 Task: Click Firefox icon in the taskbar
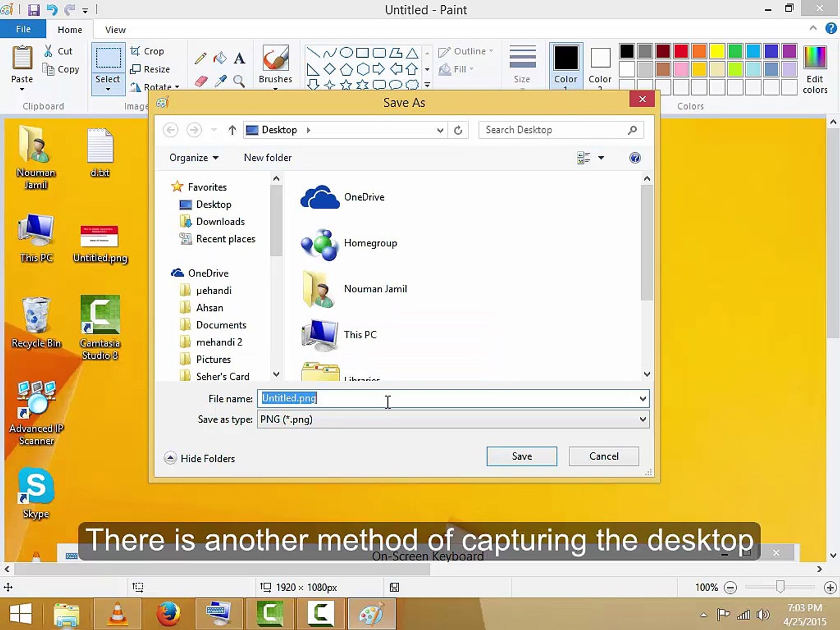coord(168,614)
